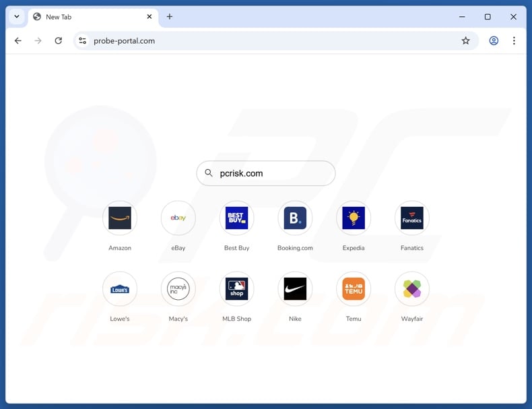Screen dimensions: 532x409
Task: Click the eBay text label
Action: [178, 248]
